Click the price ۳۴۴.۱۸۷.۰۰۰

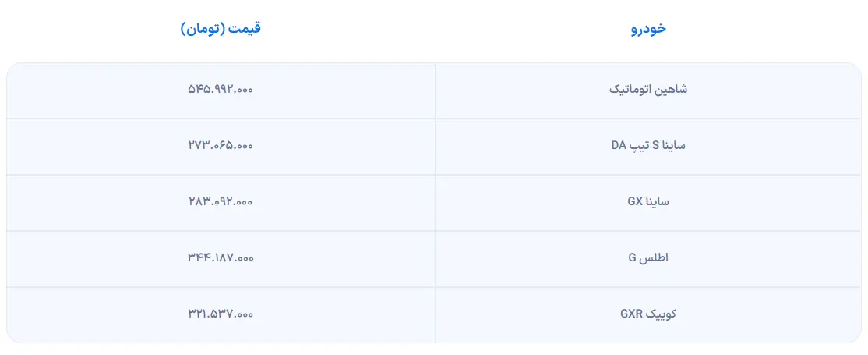pyautogui.click(x=221, y=257)
